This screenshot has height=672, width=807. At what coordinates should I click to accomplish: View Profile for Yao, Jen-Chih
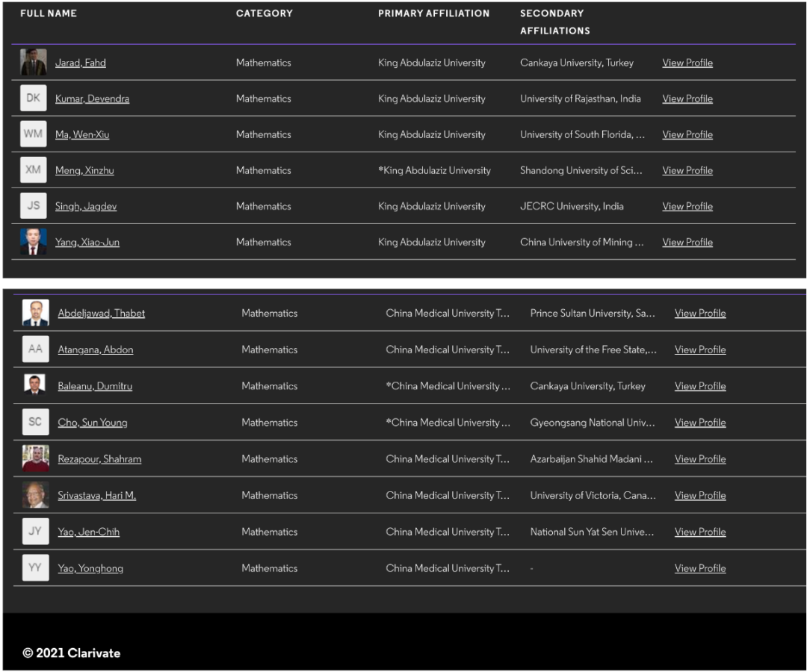pos(700,532)
